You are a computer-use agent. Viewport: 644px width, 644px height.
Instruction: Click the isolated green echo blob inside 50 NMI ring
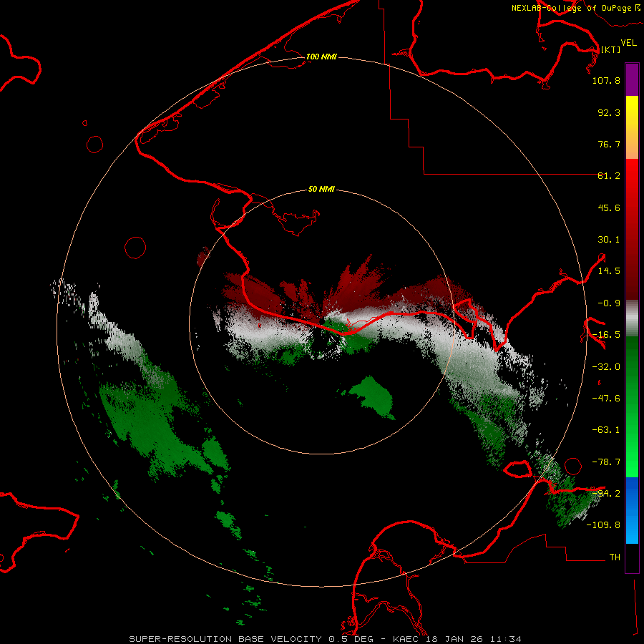pos(374,398)
